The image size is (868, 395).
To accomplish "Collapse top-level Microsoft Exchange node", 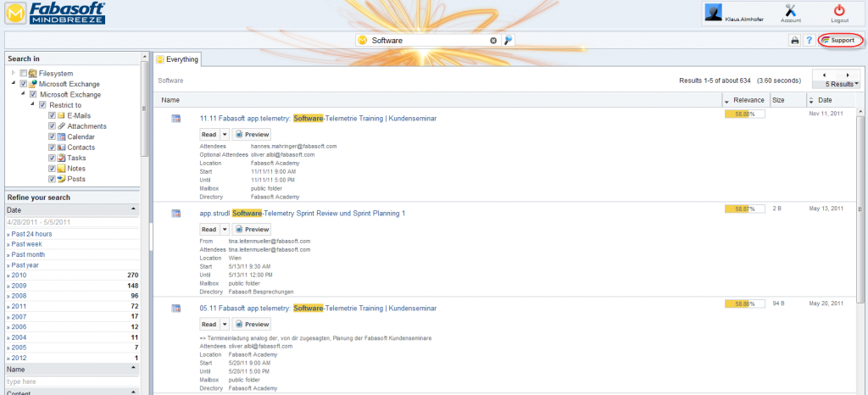I will (x=14, y=84).
